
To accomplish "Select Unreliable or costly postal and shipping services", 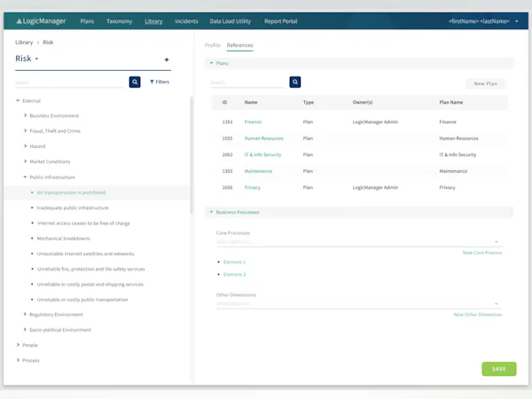I will pyautogui.click(x=90, y=285).
